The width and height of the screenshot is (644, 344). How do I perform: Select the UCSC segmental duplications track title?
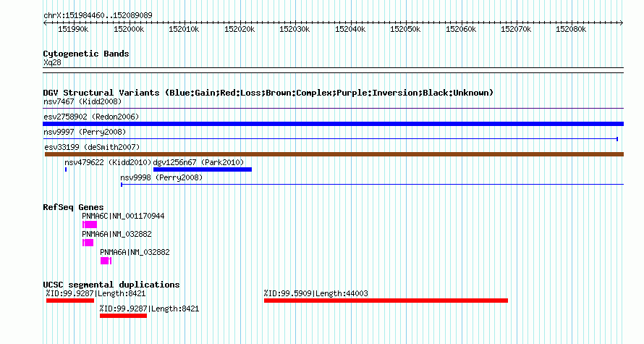111,285
